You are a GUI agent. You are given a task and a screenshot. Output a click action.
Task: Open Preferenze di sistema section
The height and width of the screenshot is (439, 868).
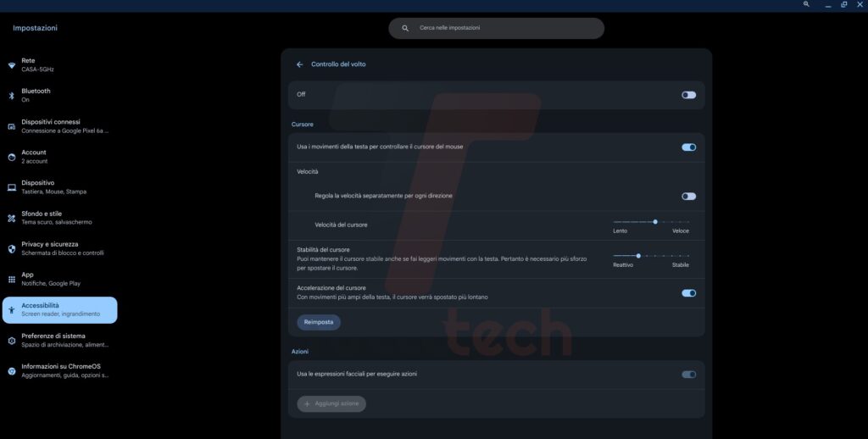(x=60, y=341)
